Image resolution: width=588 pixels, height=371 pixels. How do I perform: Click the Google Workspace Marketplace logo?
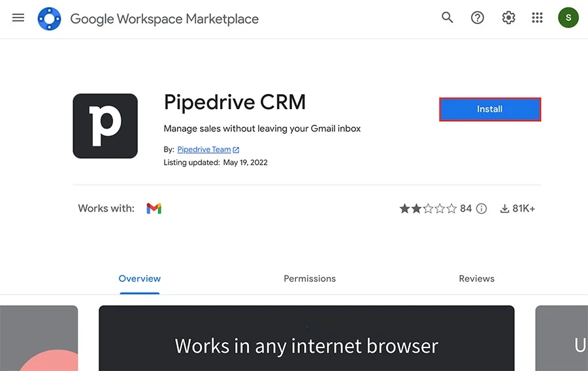pyautogui.click(x=50, y=18)
